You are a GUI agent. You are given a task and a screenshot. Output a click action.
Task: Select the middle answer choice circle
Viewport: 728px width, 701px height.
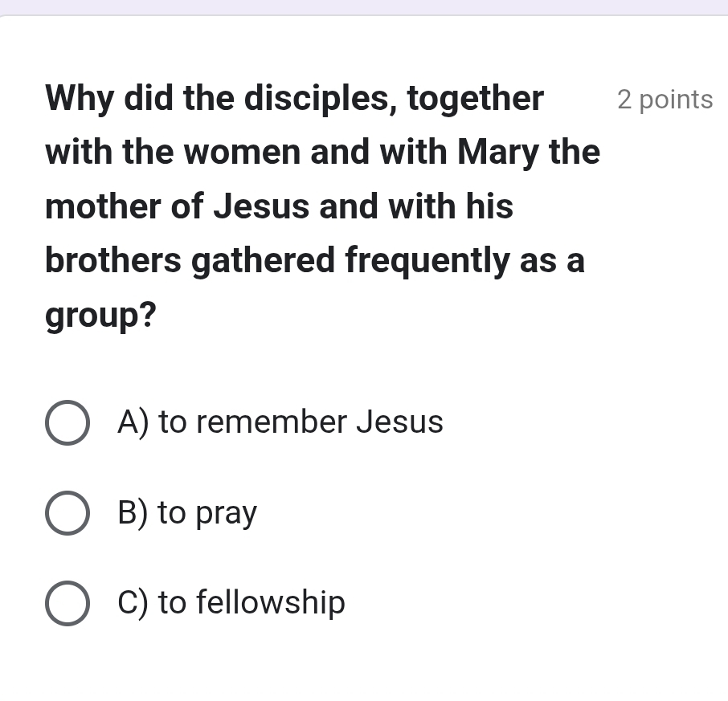tap(67, 512)
